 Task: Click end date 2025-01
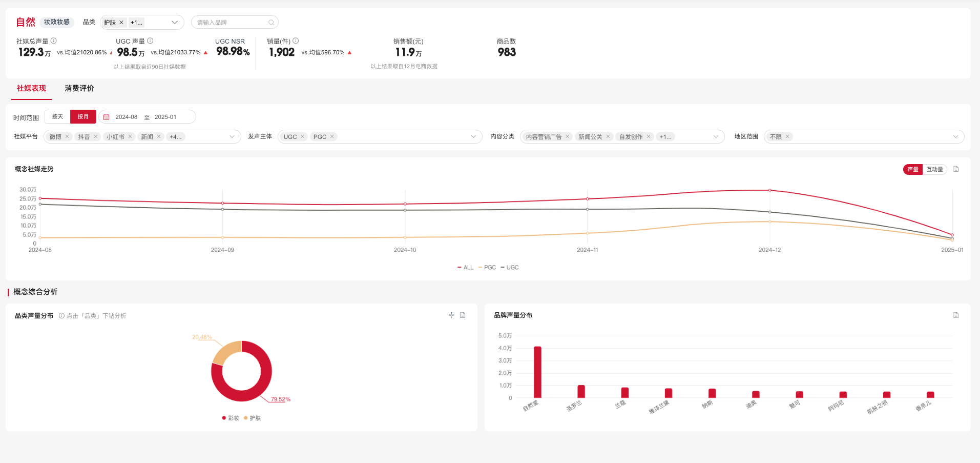pyautogui.click(x=165, y=117)
